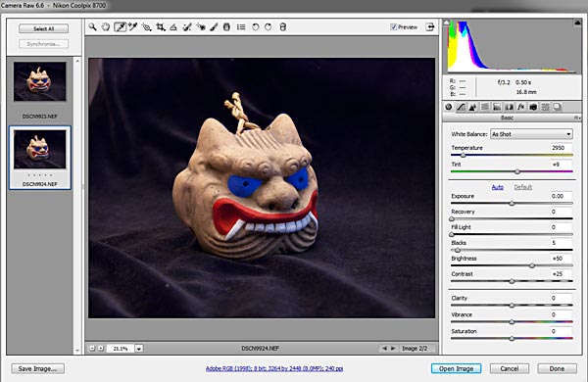Toggle full screen mode icon

click(430, 27)
